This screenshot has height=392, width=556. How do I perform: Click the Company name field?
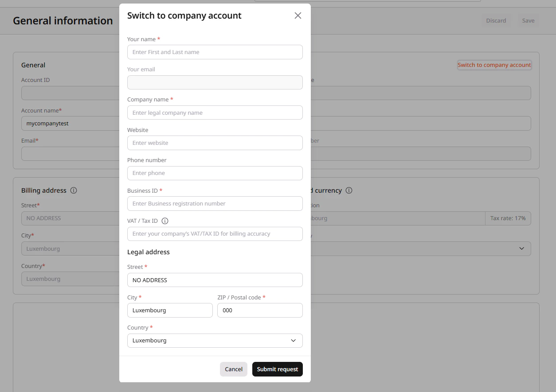215,113
